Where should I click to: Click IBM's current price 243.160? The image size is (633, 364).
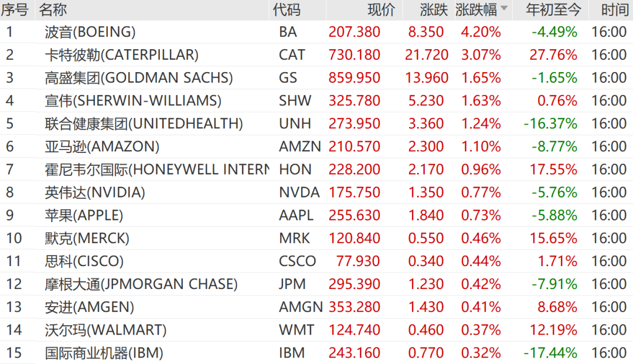pyautogui.click(x=354, y=353)
